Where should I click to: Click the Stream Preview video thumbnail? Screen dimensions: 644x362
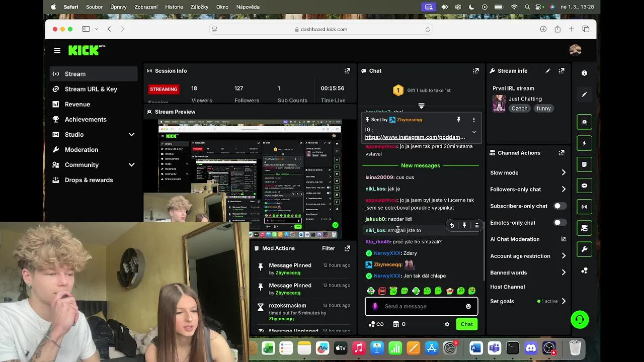pos(250,179)
